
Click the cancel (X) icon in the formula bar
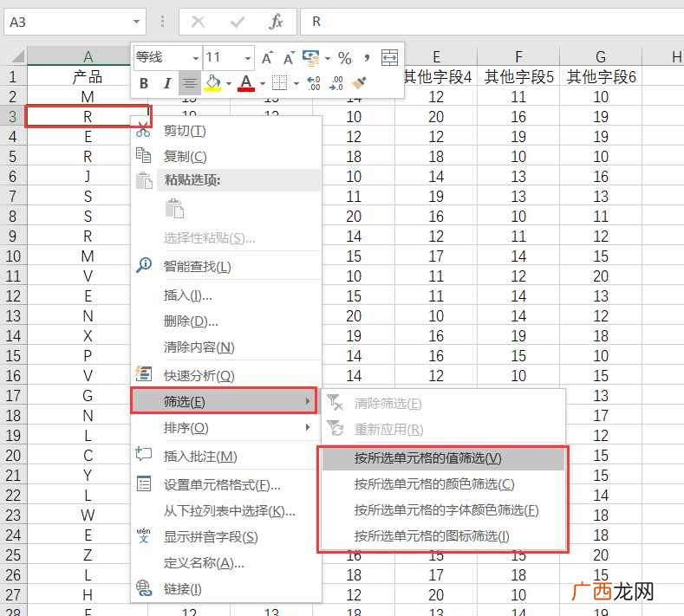tap(199, 22)
